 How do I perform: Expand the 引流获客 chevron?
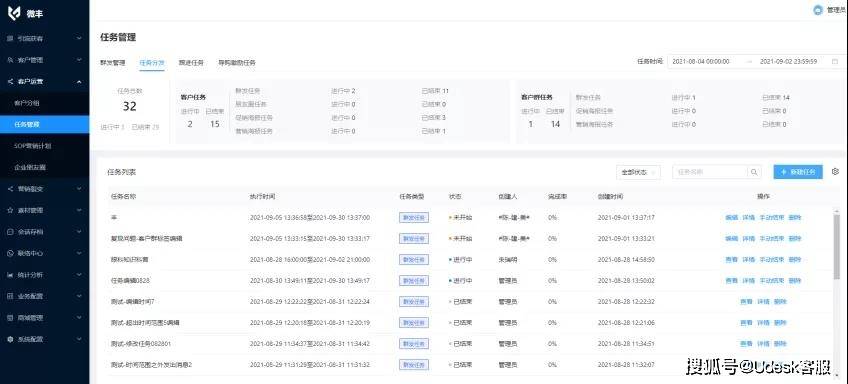[79, 38]
